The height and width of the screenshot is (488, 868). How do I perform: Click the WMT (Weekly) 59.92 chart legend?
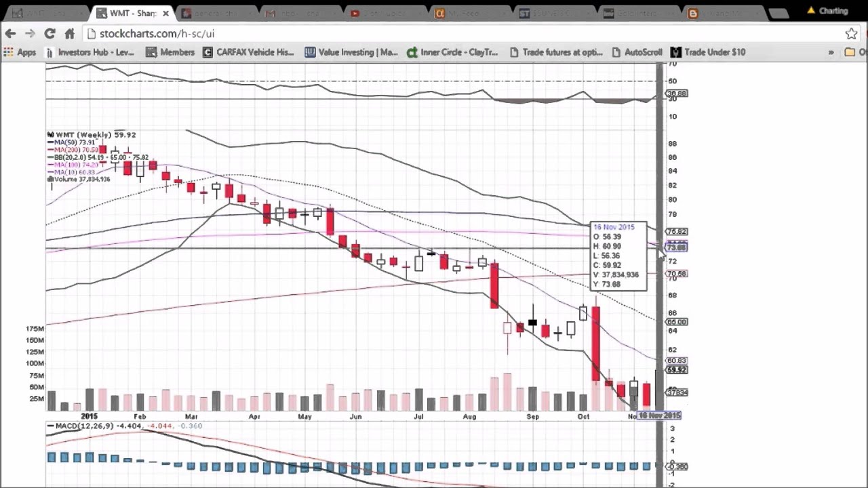tap(92, 135)
